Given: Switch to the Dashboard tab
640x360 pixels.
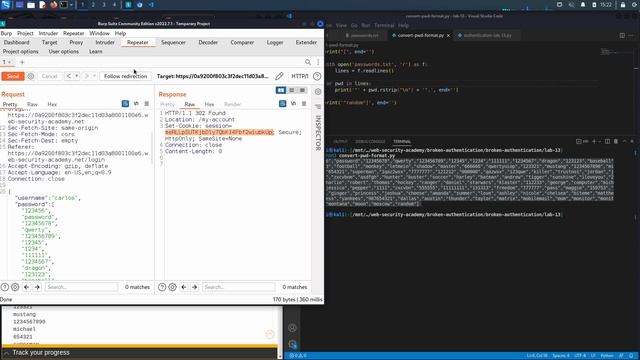Looking at the screenshot, I should 16,42.
